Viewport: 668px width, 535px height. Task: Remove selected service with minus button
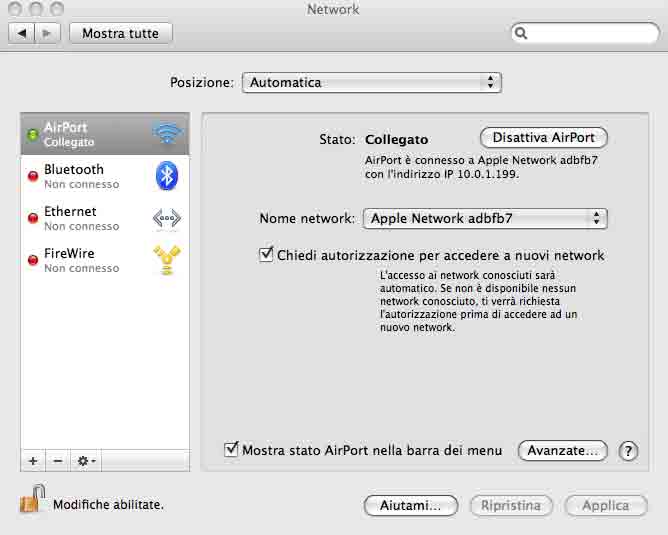pyautogui.click(x=58, y=460)
